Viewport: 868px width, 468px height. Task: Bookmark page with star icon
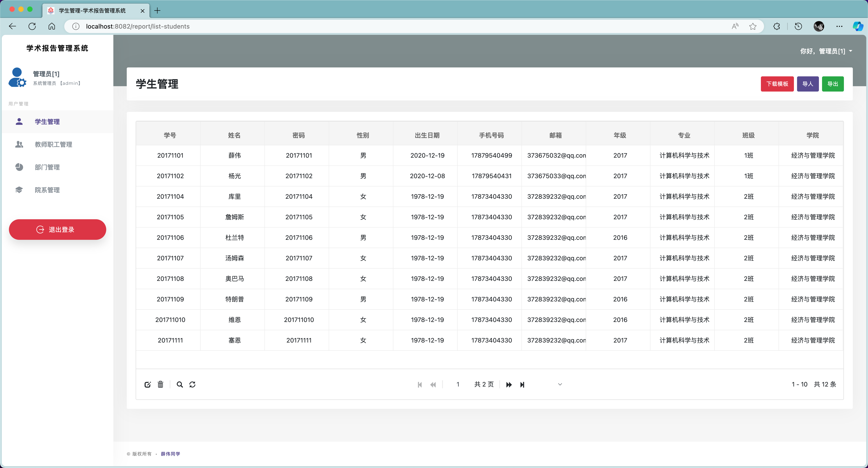(x=753, y=26)
